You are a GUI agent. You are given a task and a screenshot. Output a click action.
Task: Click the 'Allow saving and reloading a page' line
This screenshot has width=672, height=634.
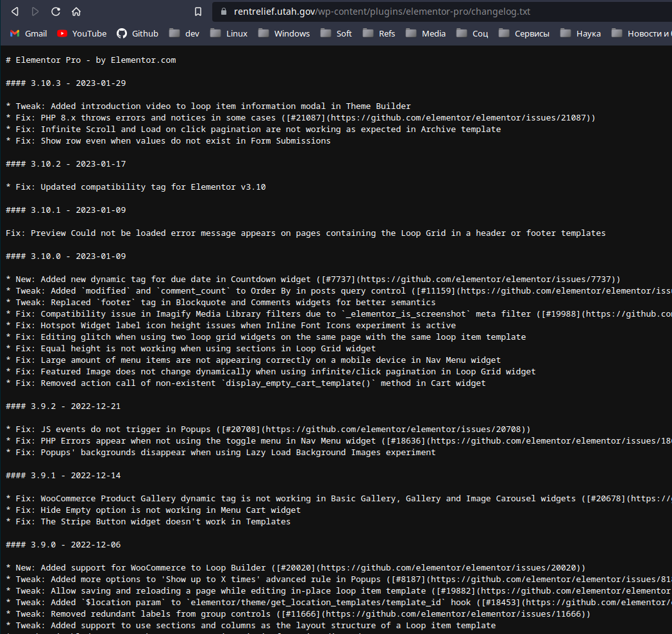click(339, 592)
